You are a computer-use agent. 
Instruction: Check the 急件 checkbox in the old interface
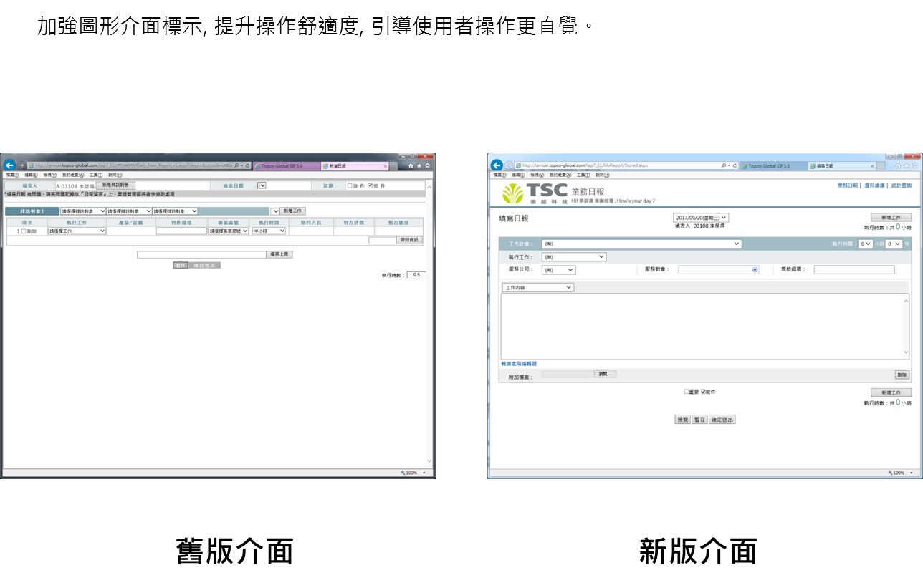pos(350,186)
